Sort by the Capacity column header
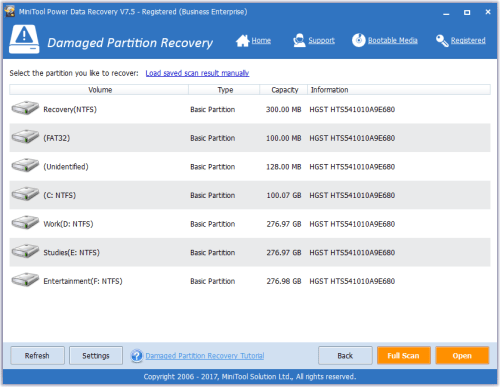This screenshot has height=387, width=500. coord(284,90)
